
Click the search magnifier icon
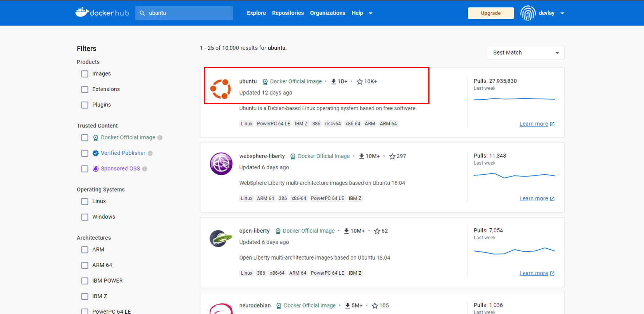[x=142, y=13]
